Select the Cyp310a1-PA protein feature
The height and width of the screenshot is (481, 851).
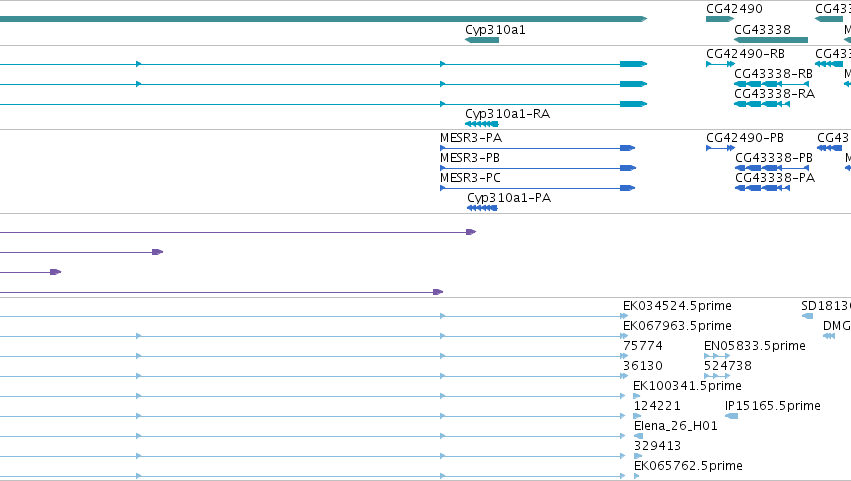(482, 208)
